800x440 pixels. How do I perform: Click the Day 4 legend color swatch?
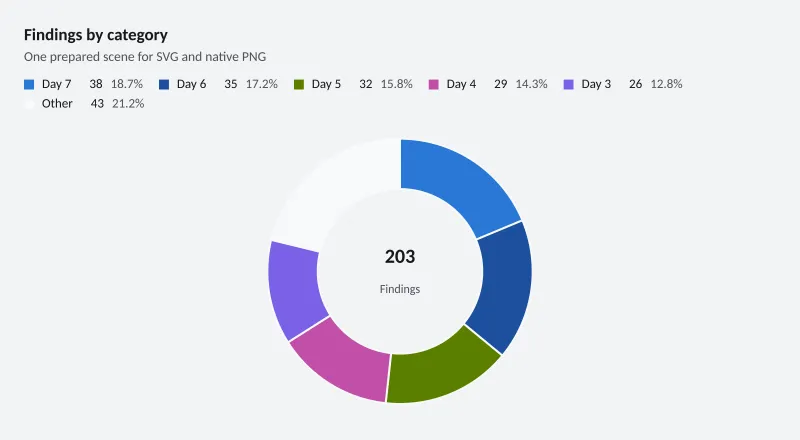pos(434,85)
